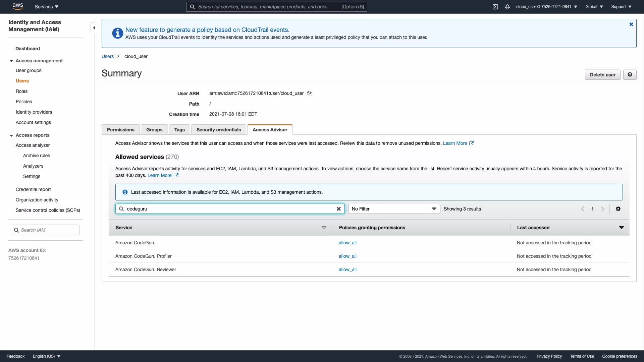
Task: Click the help question mark button
Action: (630, 75)
